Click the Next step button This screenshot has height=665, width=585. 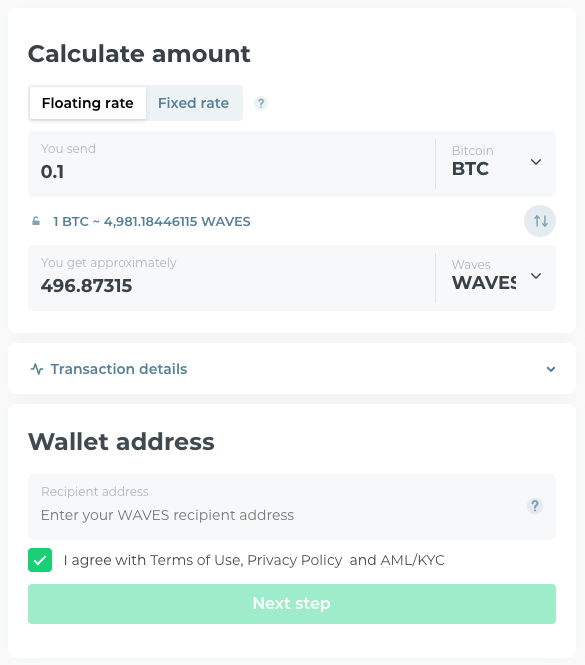click(292, 604)
